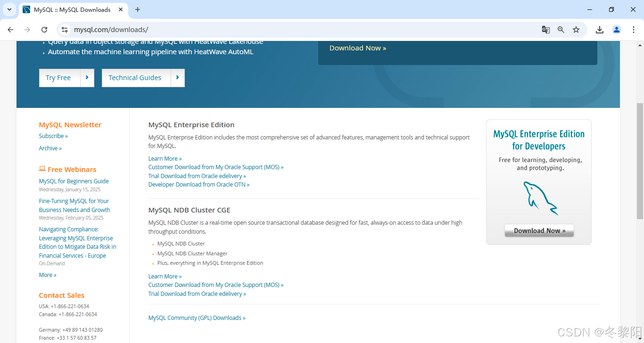Click More » under webinars
The height and width of the screenshot is (343, 644).
[48, 275]
